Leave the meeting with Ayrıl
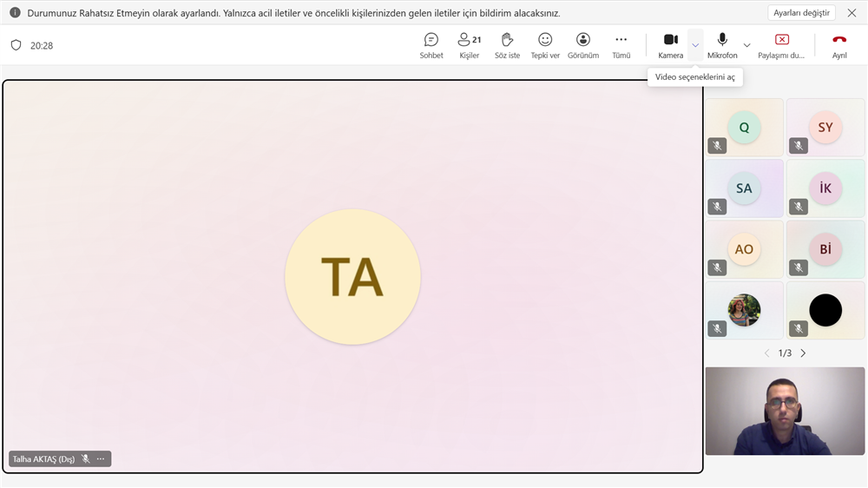The width and height of the screenshot is (868, 488). coord(839,45)
